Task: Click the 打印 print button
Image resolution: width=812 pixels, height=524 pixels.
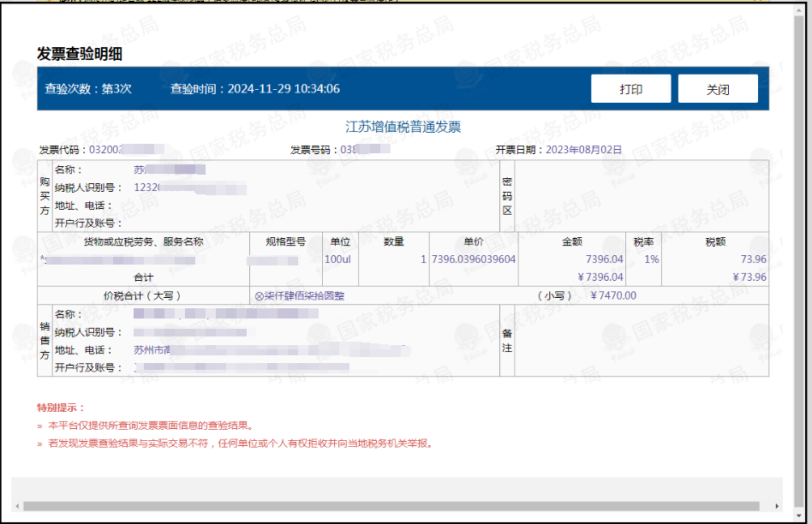Action: [630, 88]
